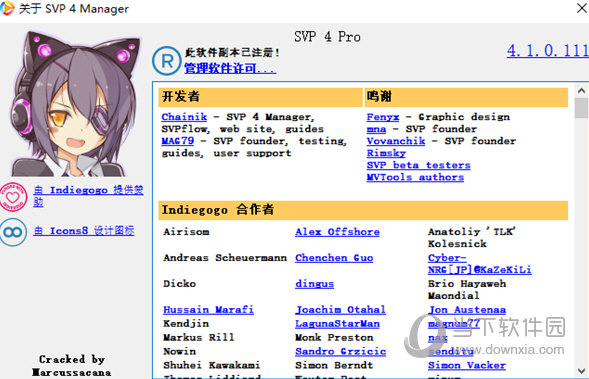589x379 pixels.
Task: Click the Indiegogo heart badge icon
Action: click(13, 197)
